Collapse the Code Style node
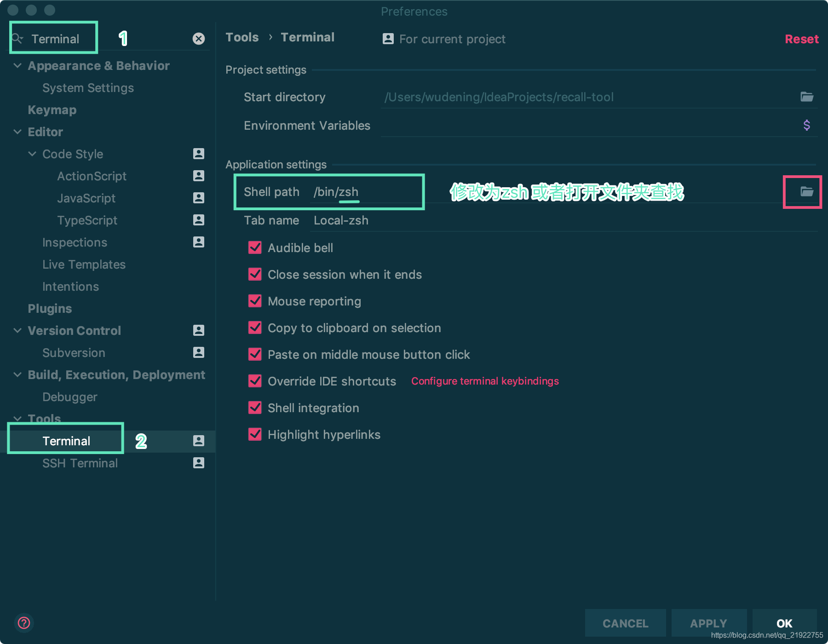Image resolution: width=828 pixels, height=644 pixels. 32,154
